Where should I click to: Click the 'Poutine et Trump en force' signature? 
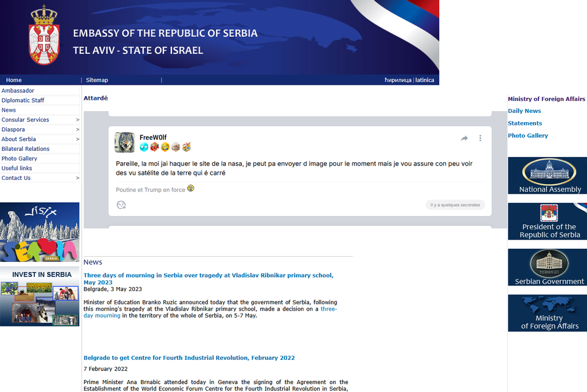pyautogui.click(x=151, y=190)
